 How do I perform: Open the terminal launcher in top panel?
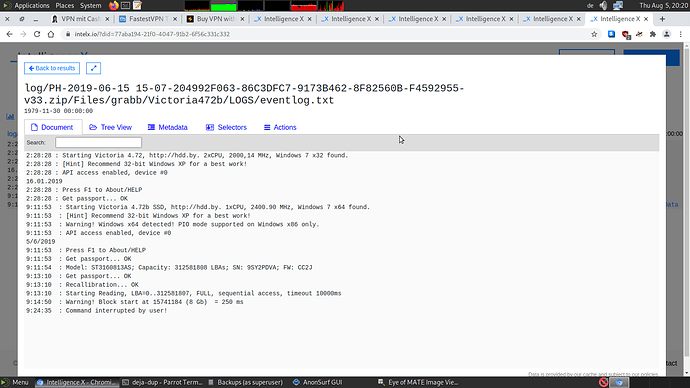pos(125,5)
